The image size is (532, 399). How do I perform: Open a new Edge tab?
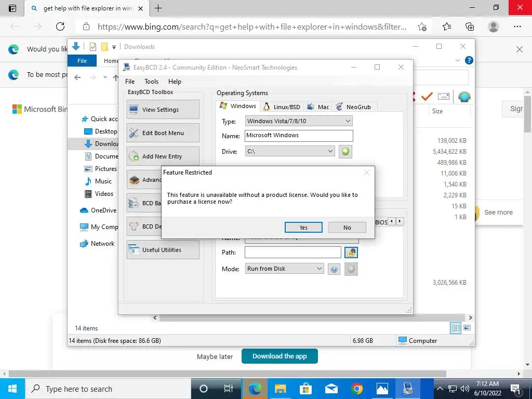tap(158, 8)
